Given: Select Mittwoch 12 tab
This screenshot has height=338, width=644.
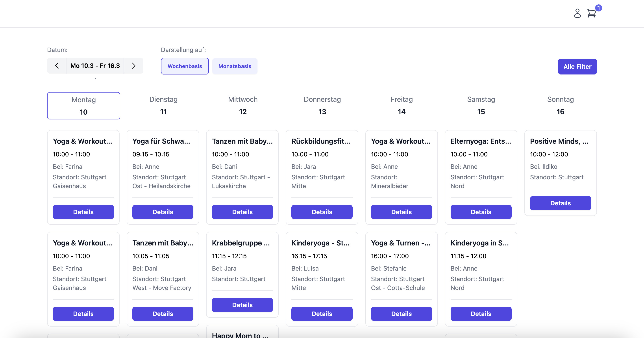Looking at the screenshot, I should pyautogui.click(x=243, y=105).
